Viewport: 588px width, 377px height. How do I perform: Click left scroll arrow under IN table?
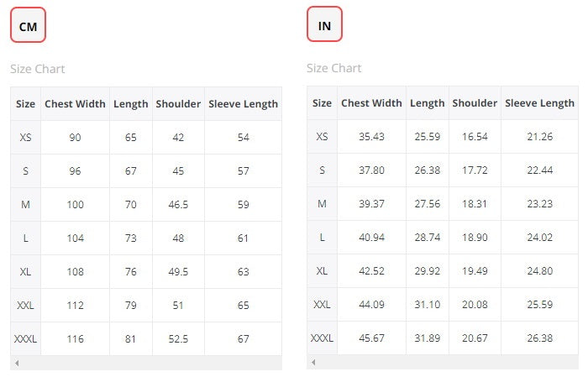coord(313,363)
